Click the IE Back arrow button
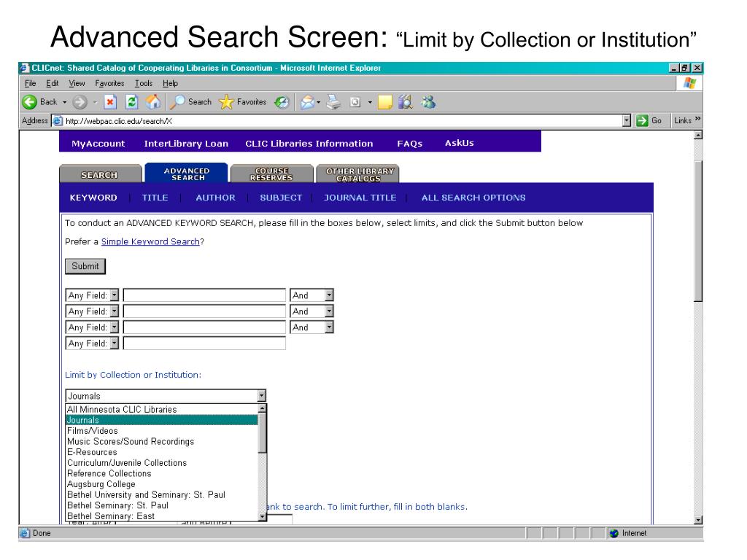The width and height of the screenshot is (747, 560). pos(29,102)
